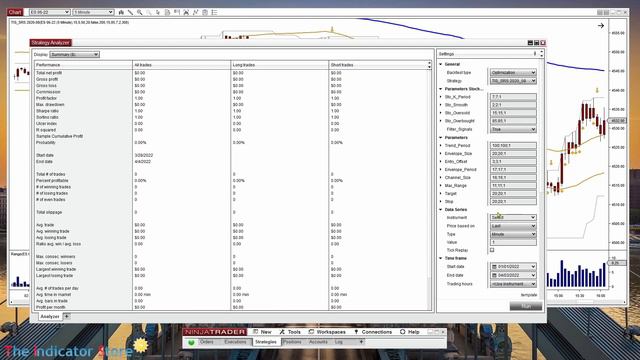The height and width of the screenshot is (360, 640).
Task: Add a new tab beside Analyzer
Action: [67, 316]
